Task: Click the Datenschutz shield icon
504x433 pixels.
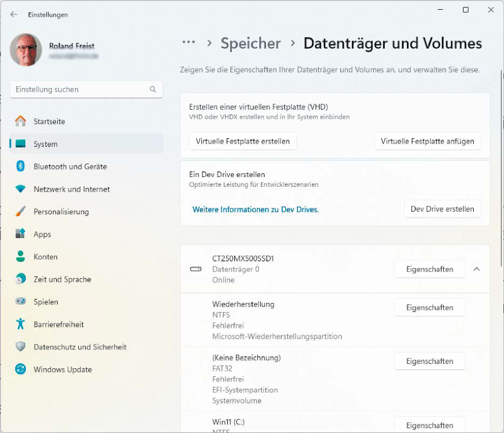Action: 21,347
